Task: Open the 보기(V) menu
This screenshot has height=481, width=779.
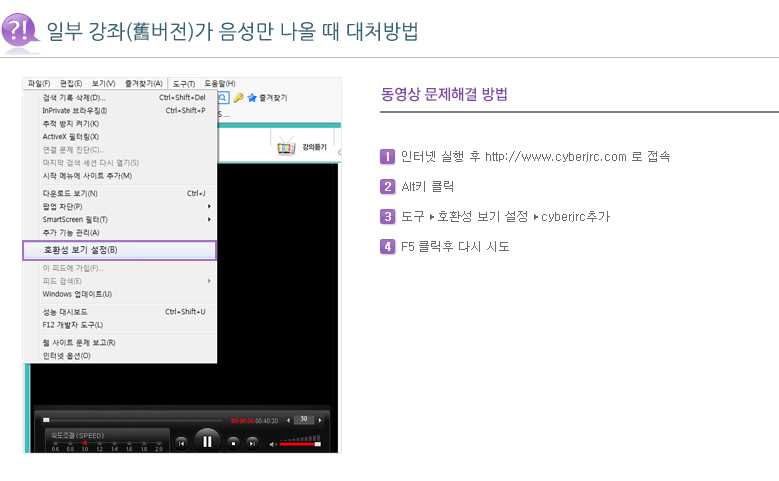Action: point(103,83)
